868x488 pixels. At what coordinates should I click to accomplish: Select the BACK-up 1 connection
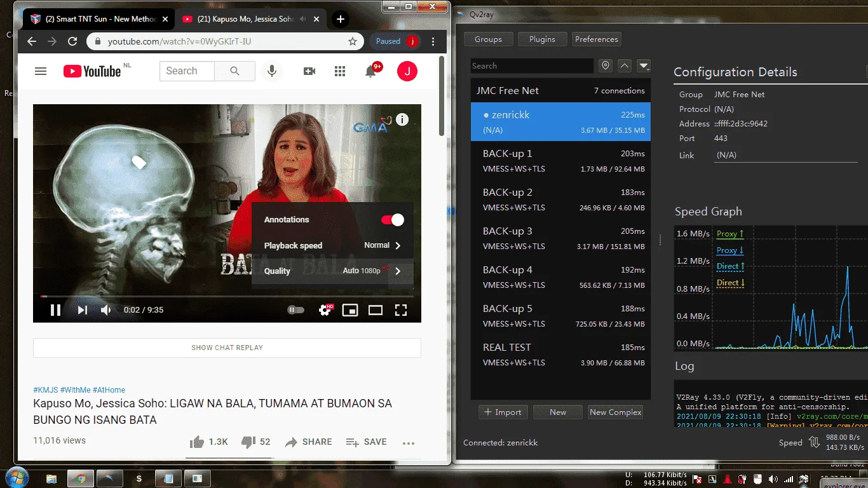(x=560, y=161)
